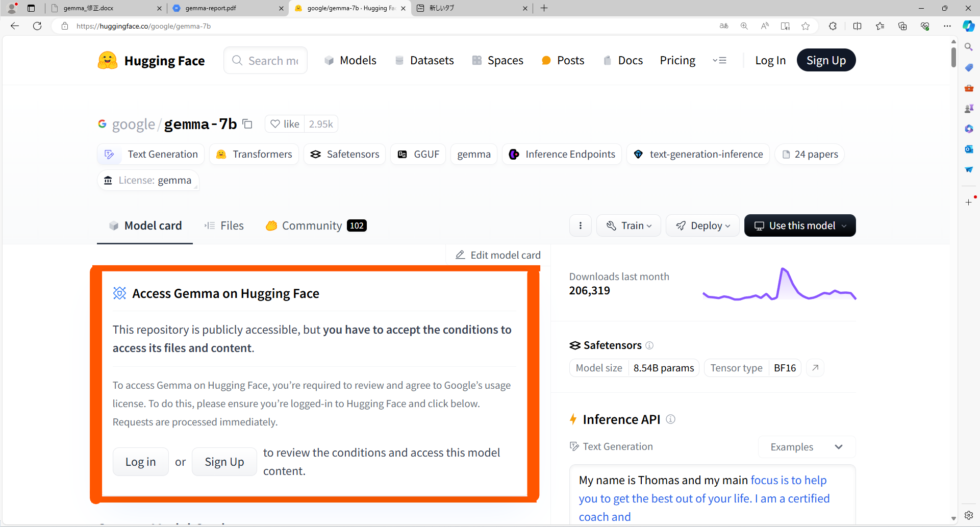Open the browser split screen icon

click(857, 26)
